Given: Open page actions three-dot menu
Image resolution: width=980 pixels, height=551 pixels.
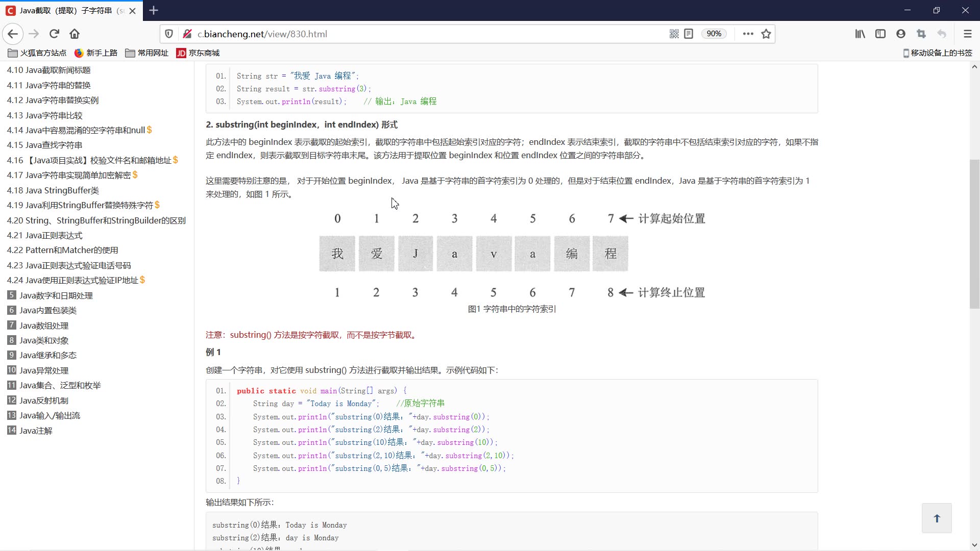Looking at the screenshot, I should [748, 34].
